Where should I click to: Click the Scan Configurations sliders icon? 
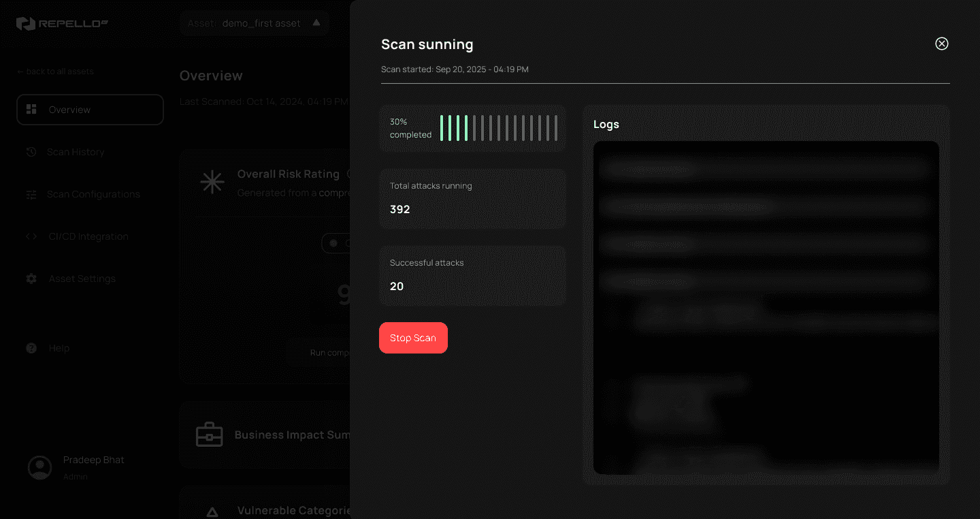tap(31, 194)
